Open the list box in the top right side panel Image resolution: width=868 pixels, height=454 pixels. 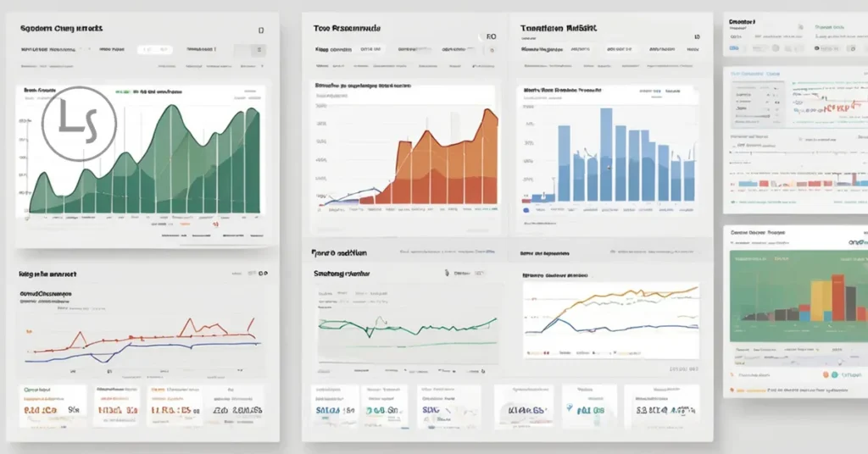(x=757, y=103)
